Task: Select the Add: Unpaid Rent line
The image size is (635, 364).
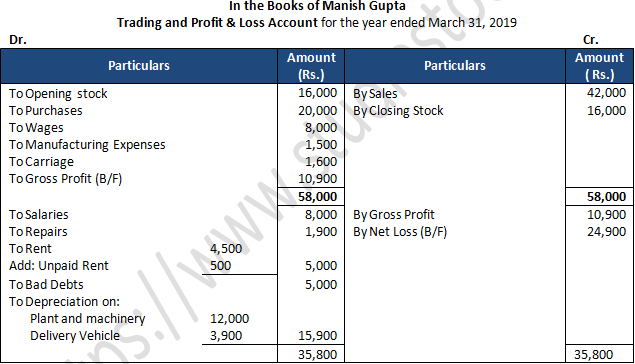Action: pos(59,266)
